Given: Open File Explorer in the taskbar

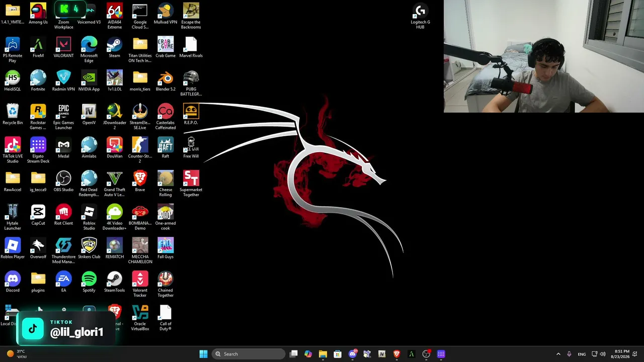Looking at the screenshot, I should coord(323,354).
